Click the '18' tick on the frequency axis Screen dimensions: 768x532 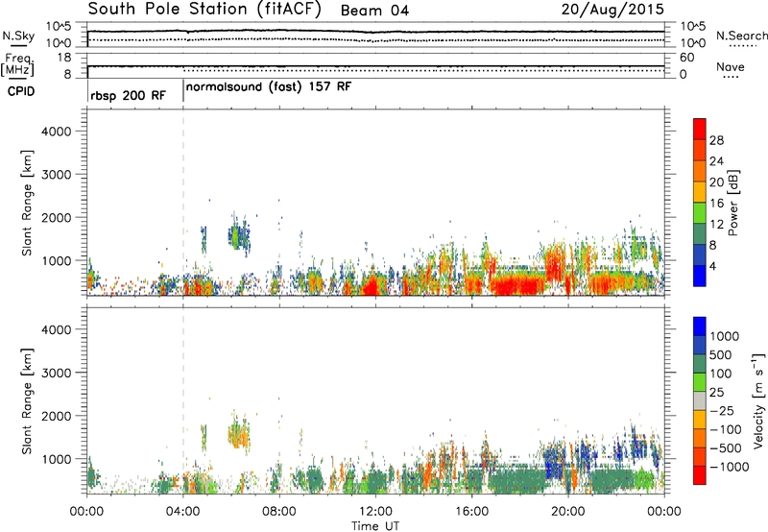coord(65,58)
